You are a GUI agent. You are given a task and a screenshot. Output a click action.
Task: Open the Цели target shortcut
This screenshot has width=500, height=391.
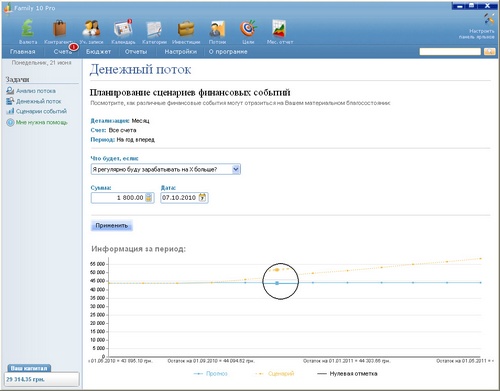point(248,32)
